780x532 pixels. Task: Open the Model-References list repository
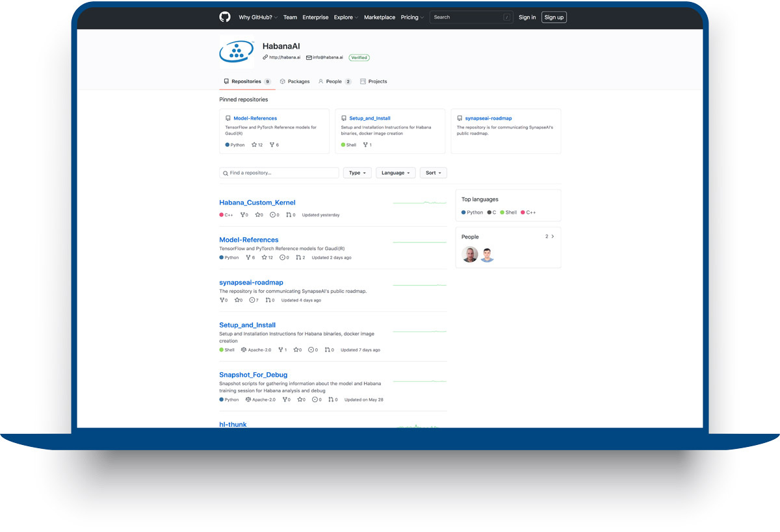click(x=249, y=240)
